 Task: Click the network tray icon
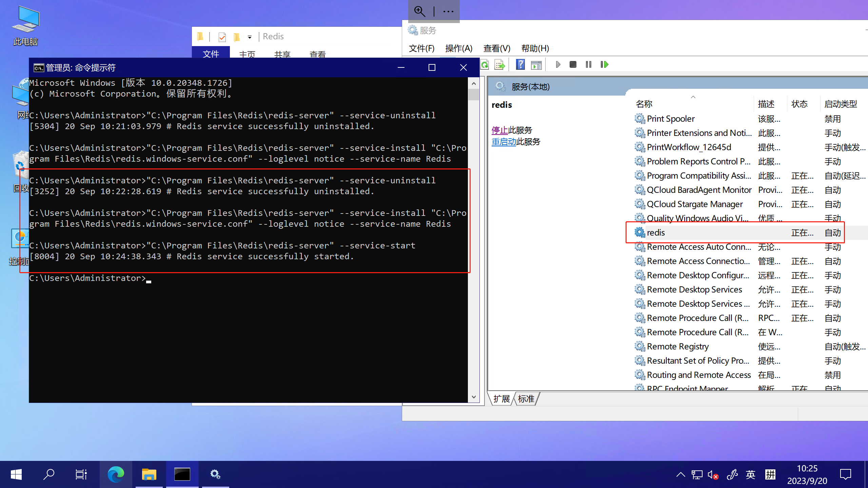[697, 475]
